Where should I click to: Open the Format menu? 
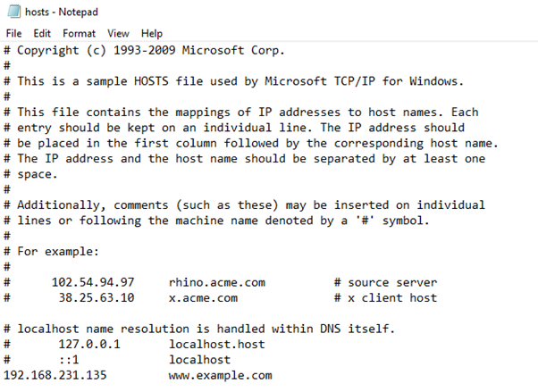79,33
